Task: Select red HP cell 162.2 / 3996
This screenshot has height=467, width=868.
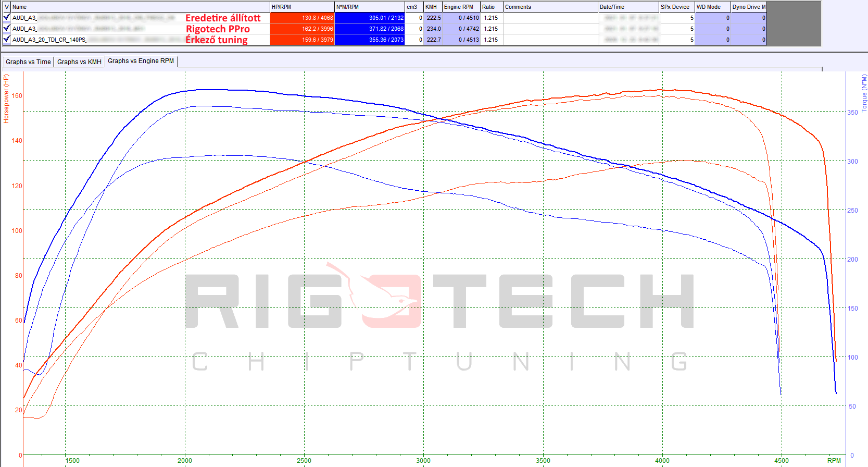Action: [x=302, y=29]
